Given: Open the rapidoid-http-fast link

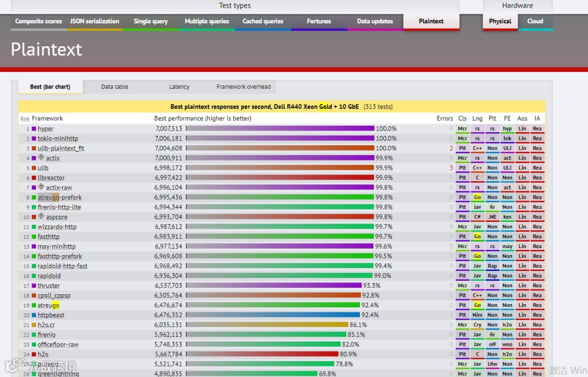Looking at the screenshot, I should pos(63,265).
